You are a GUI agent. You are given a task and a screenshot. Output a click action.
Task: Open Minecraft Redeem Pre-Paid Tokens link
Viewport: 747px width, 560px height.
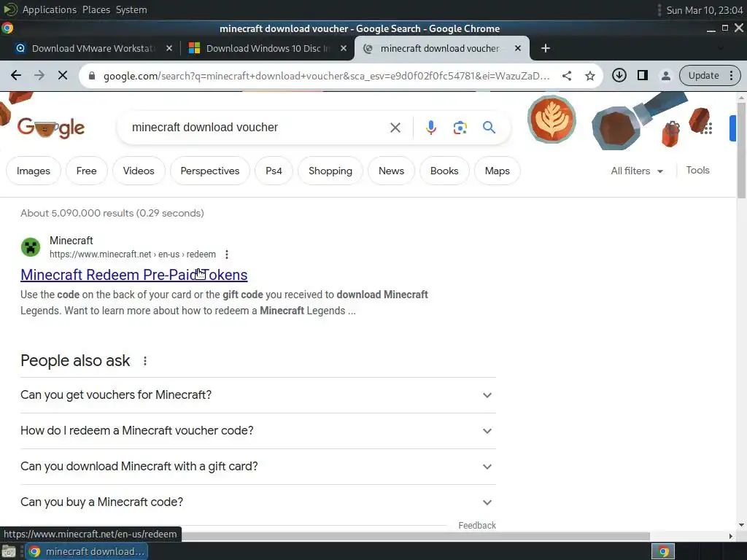[134, 275]
